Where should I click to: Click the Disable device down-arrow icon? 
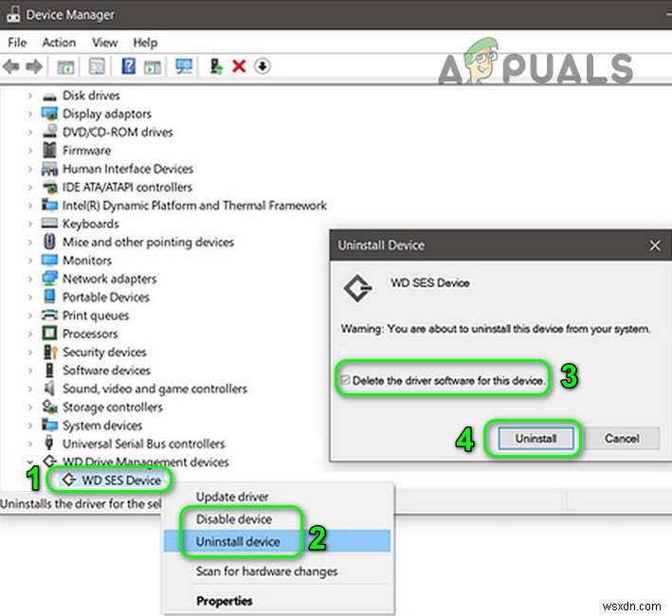click(x=262, y=66)
